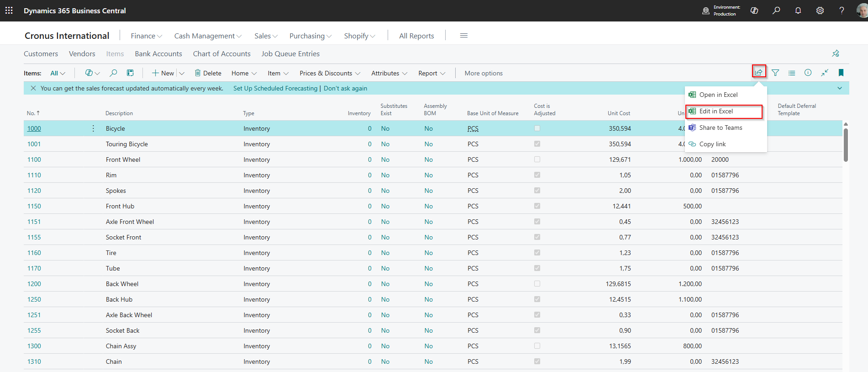Open item 1001 link
868x372 pixels.
tap(34, 144)
